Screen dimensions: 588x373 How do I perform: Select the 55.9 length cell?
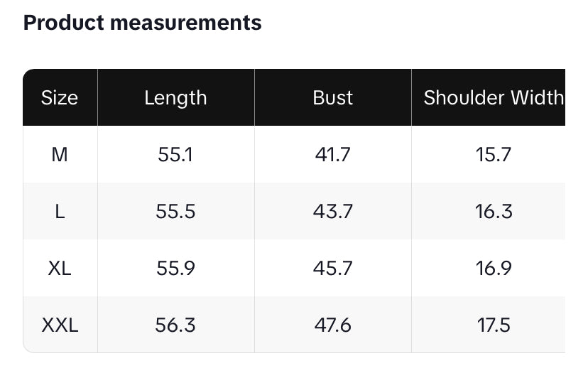175,268
